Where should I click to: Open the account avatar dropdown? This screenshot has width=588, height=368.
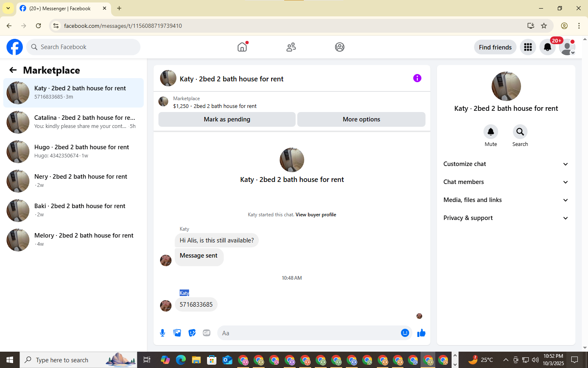click(567, 47)
